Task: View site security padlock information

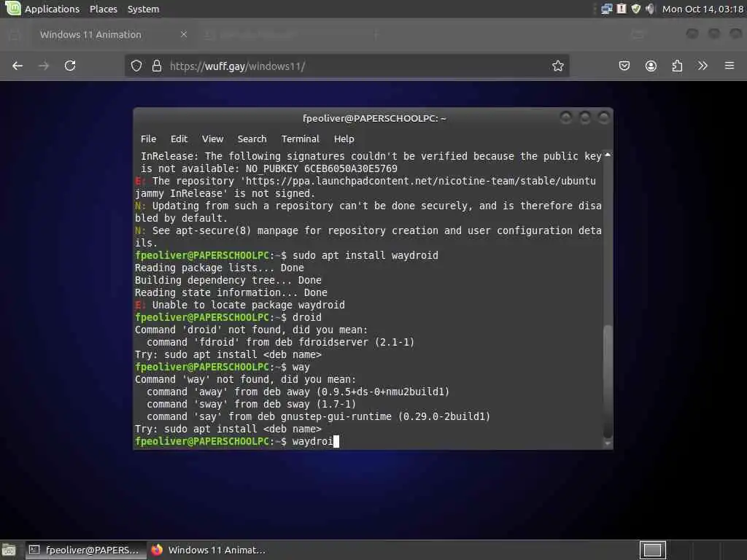Action: coord(157,66)
